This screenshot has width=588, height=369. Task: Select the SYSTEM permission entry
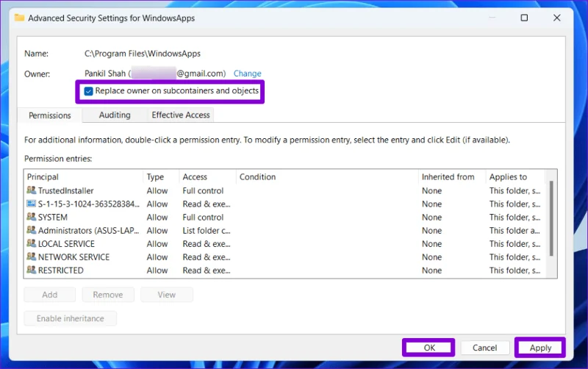point(285,217)
